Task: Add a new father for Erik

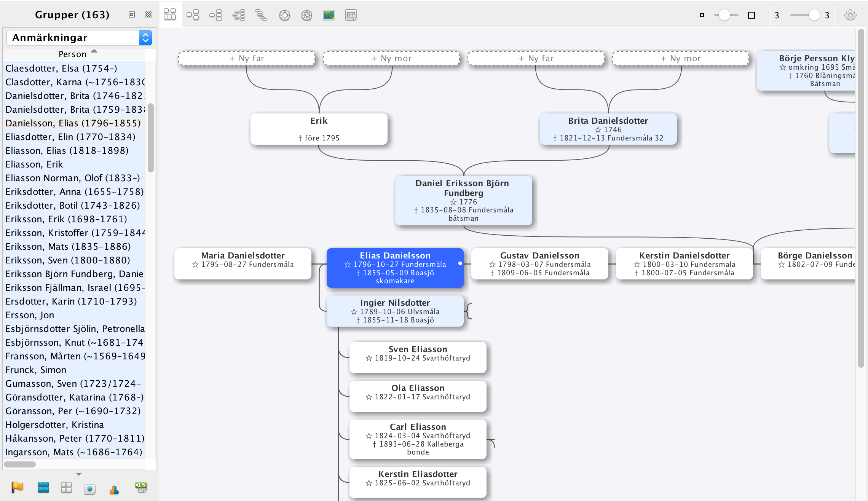Action: 247,59
